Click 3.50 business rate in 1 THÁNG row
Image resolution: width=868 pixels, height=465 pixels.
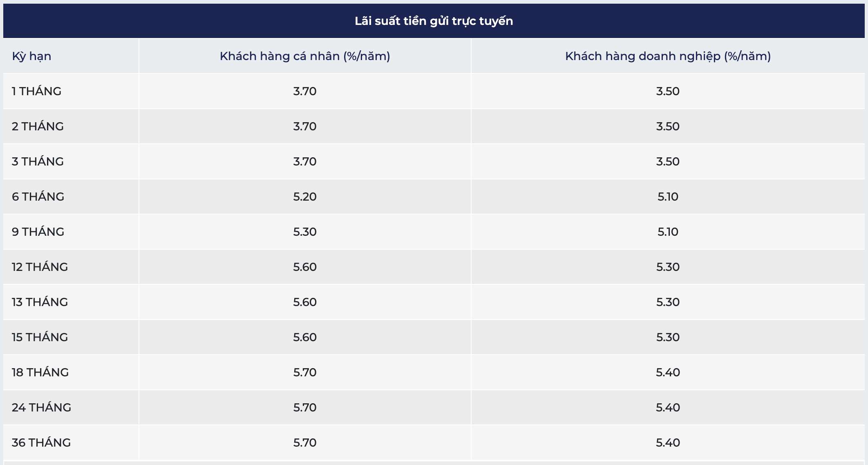tap(668, 91)
